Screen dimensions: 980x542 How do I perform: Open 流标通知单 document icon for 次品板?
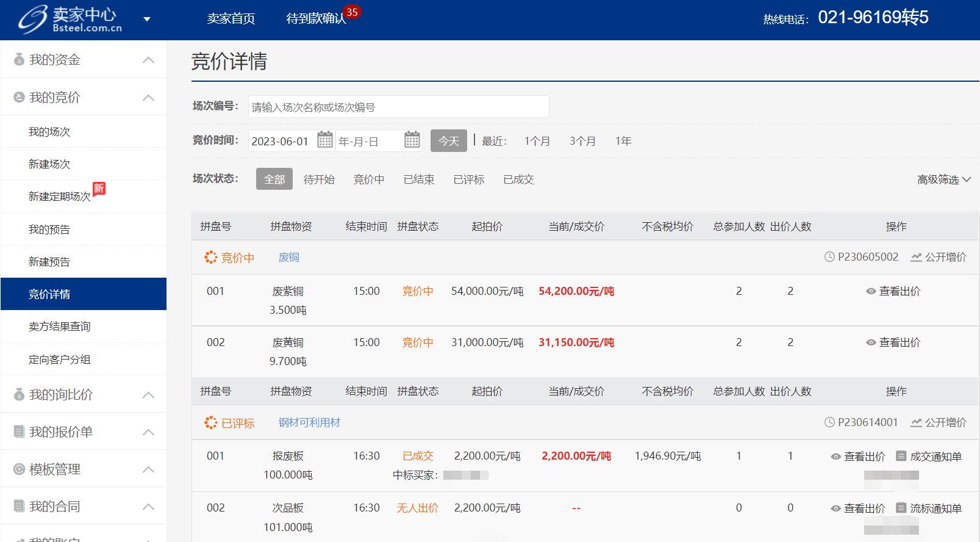[901, 508]
